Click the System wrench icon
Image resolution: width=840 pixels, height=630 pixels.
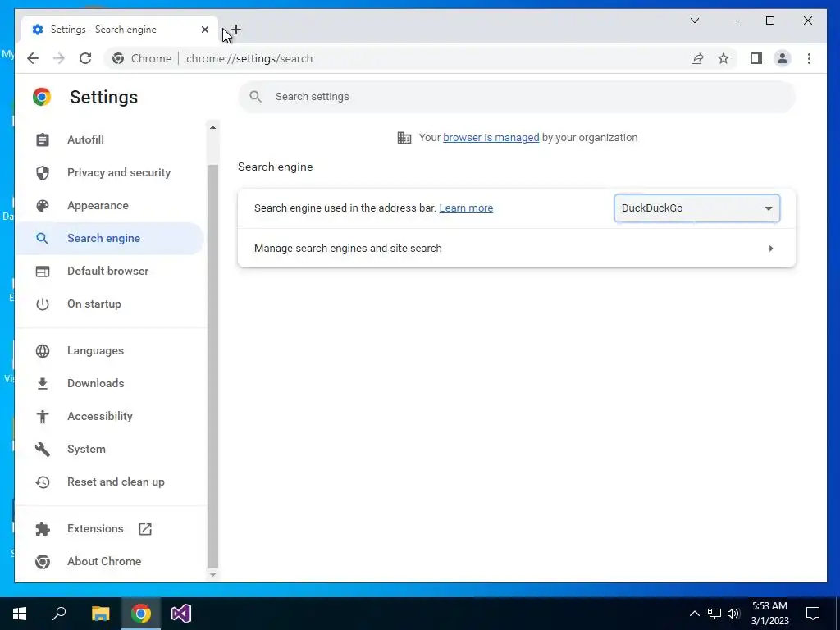coord(43,449)
